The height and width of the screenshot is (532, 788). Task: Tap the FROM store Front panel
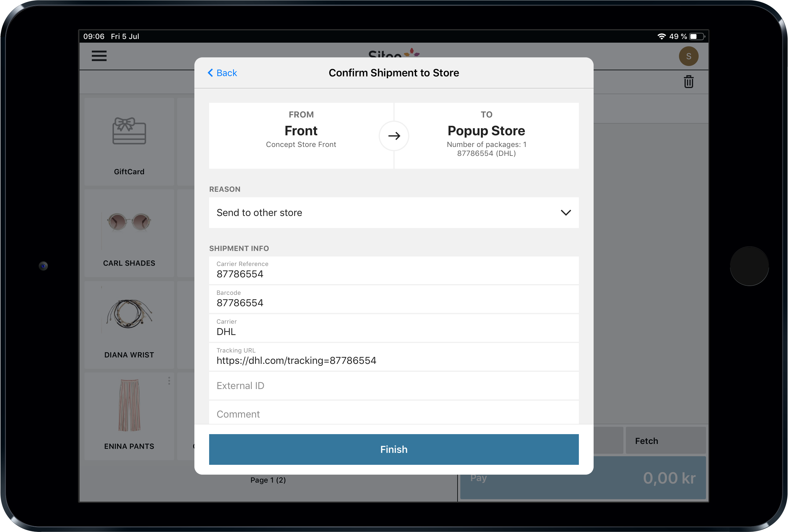tap(301, 136)
